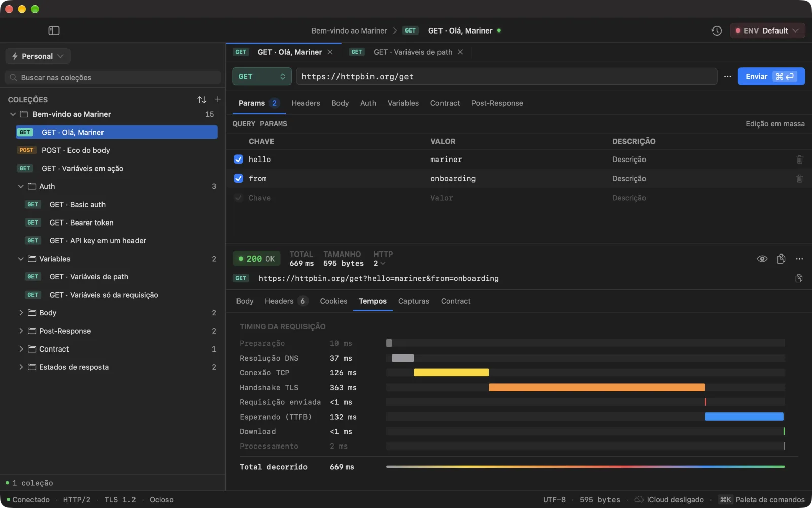
Task: Send the request with Enviar button
Action: [x=771, y=76]
